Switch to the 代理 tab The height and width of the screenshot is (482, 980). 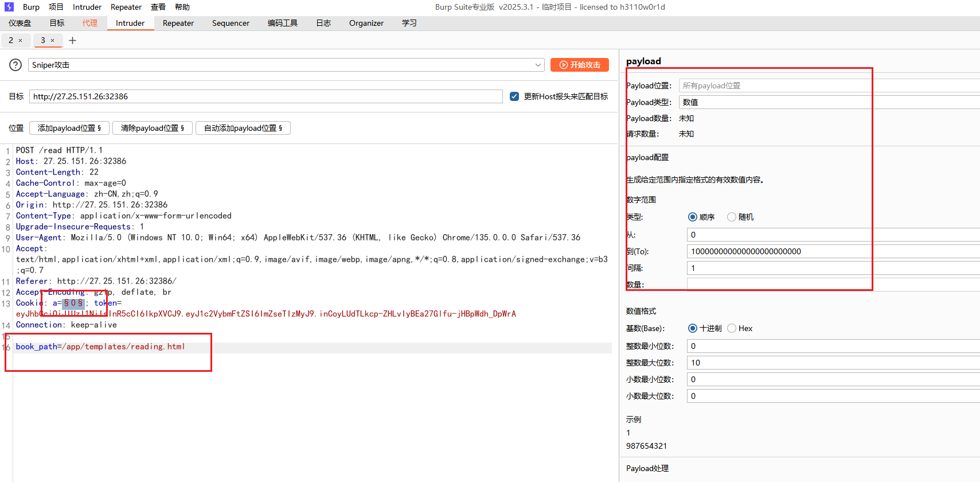pyautogui.click(x=89, y=23)
